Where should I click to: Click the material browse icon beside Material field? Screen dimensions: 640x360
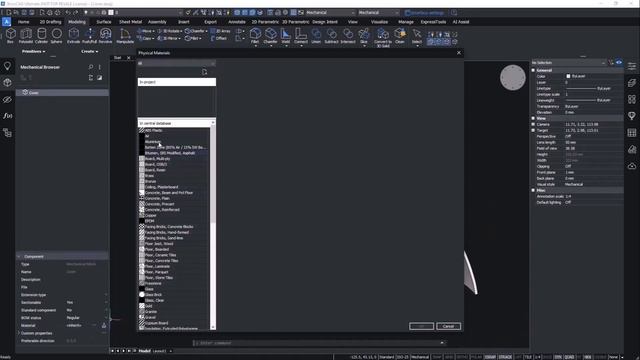click(104, 325)
